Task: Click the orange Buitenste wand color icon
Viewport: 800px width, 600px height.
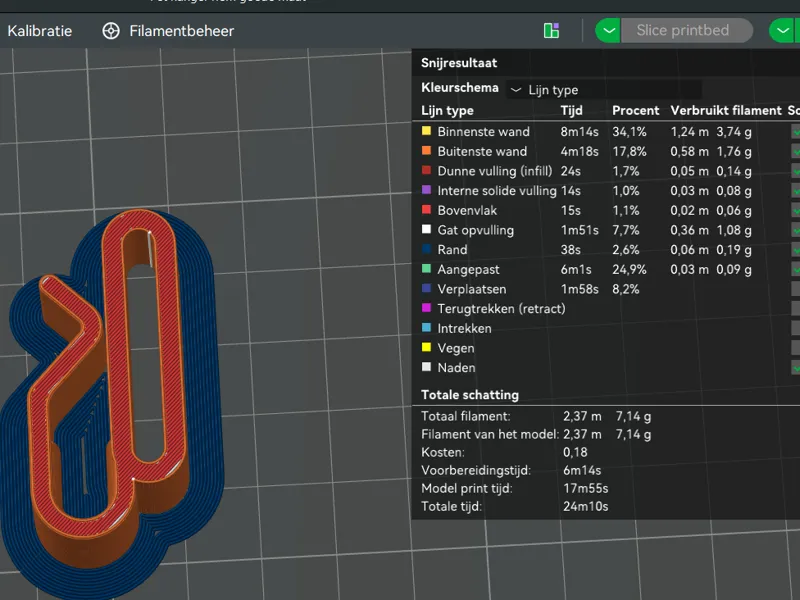Action: (x=427, y=151)
